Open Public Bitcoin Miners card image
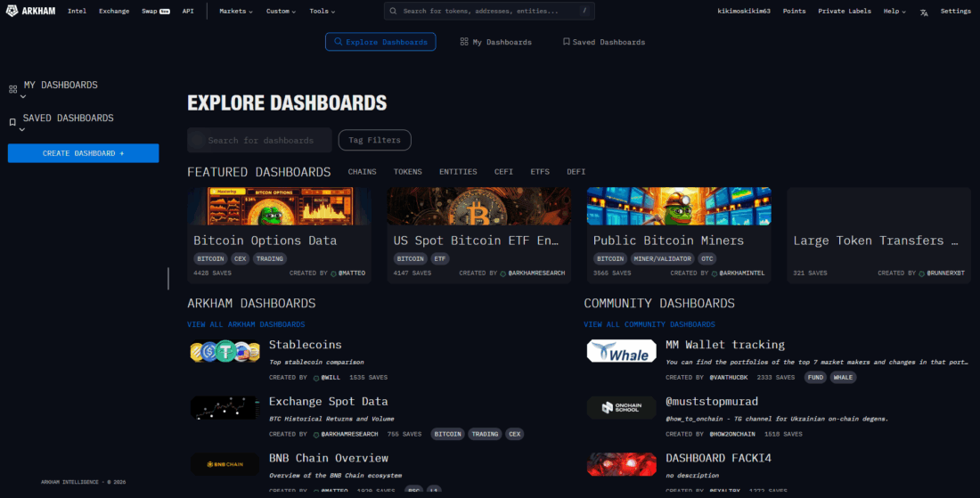The width and height of the screenshot is (980, 498). 679,206
